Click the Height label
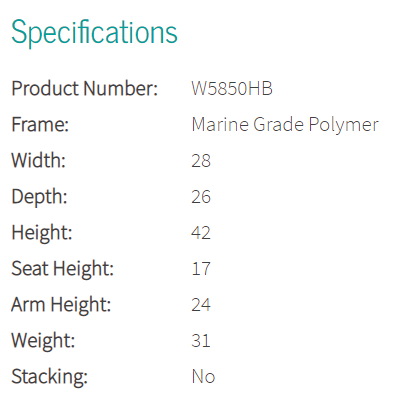 [x=42, y=233]
